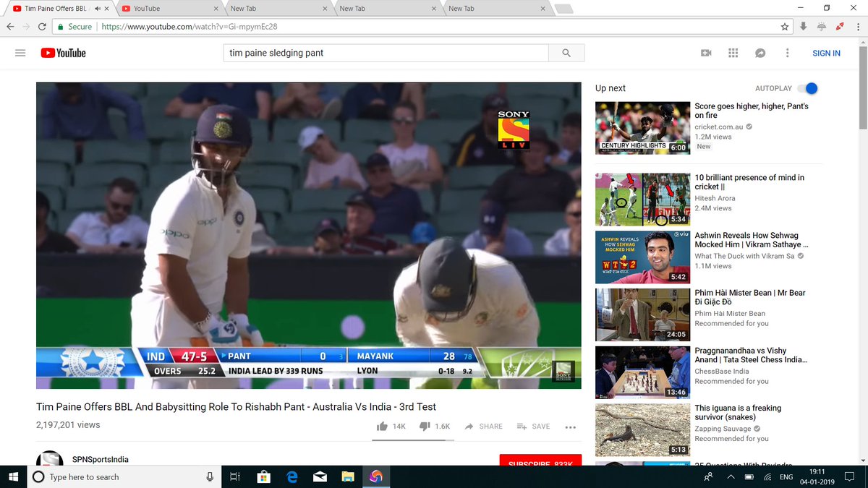Click the search magnifier button

(566, 53)
